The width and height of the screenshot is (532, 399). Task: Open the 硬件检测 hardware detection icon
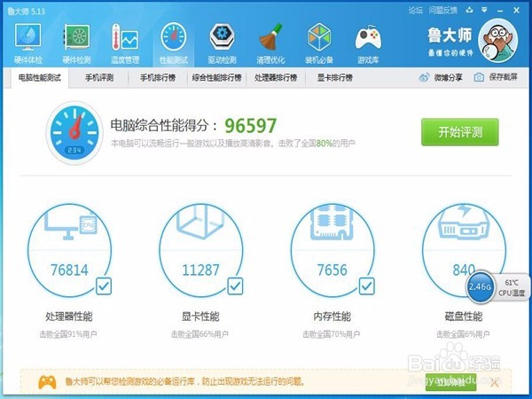tap(76, 43)
